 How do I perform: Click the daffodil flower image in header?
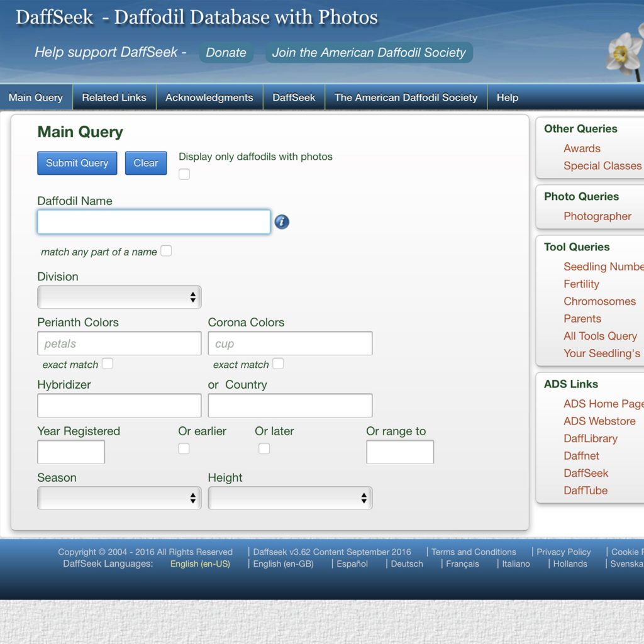click(625, 53)
